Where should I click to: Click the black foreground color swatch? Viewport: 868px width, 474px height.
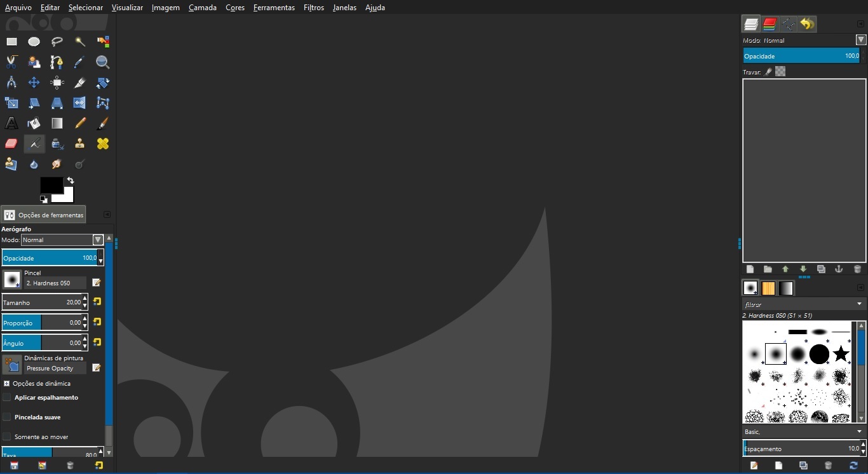(x=51, y=185)
